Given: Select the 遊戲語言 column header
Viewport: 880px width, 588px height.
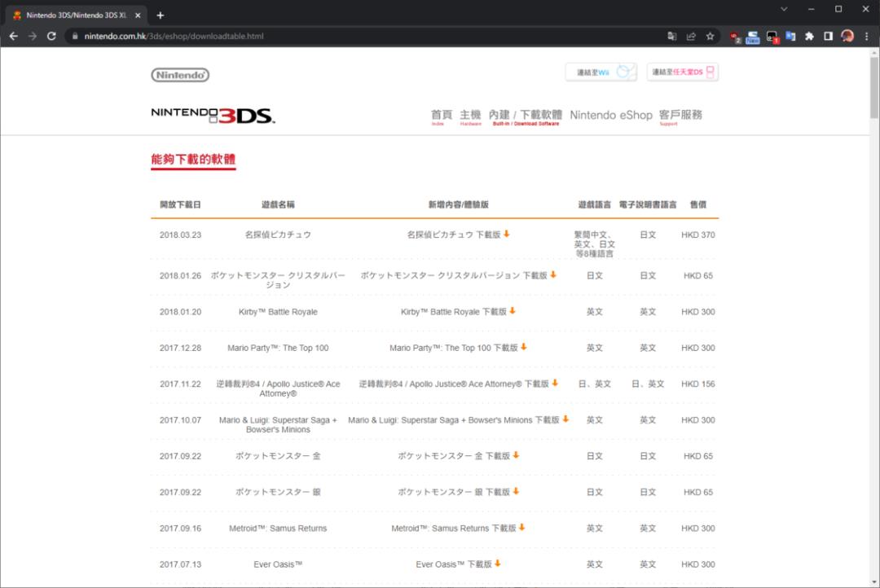Looking at the screenshot, I should click(594, 204).
